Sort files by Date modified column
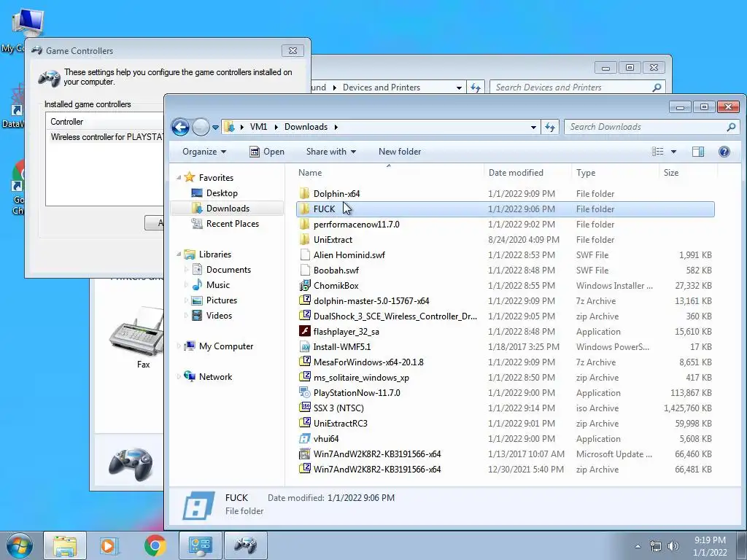The height and width of the screenshot is (560, 747). tap(527, 173)
